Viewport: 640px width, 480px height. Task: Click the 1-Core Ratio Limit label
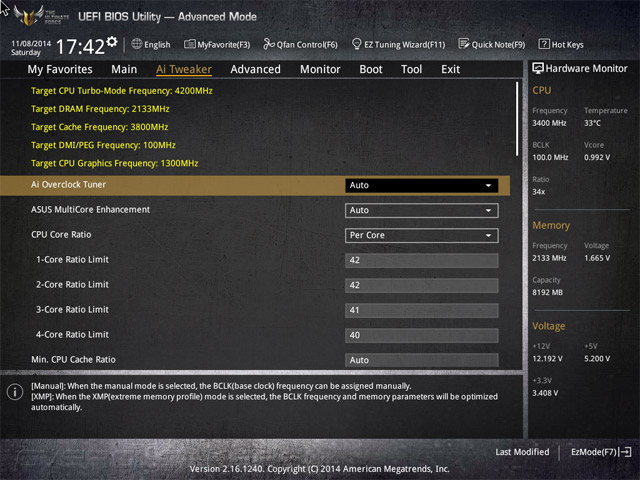72,260
